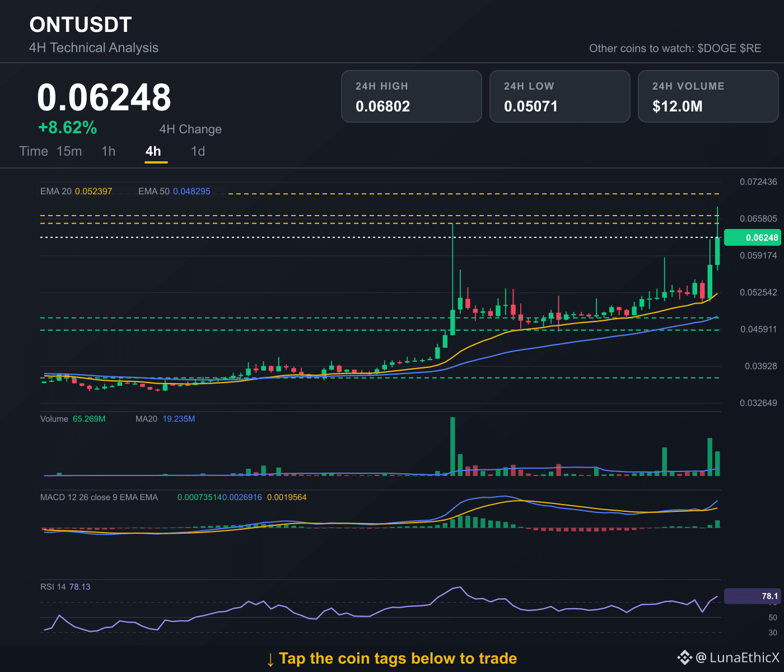Open the 24H VOLUME card

(708, 96)
